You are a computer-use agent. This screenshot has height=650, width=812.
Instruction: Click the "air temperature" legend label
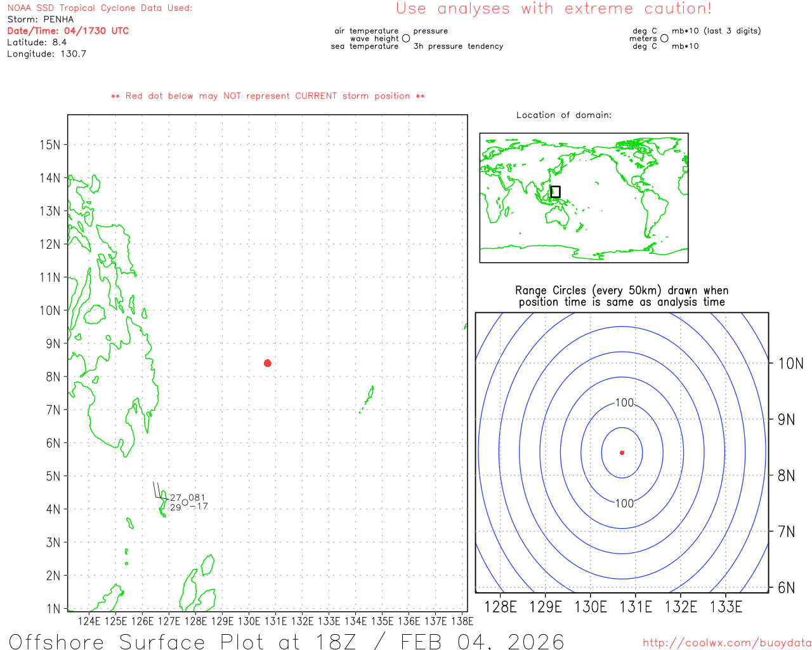[367, 31]
